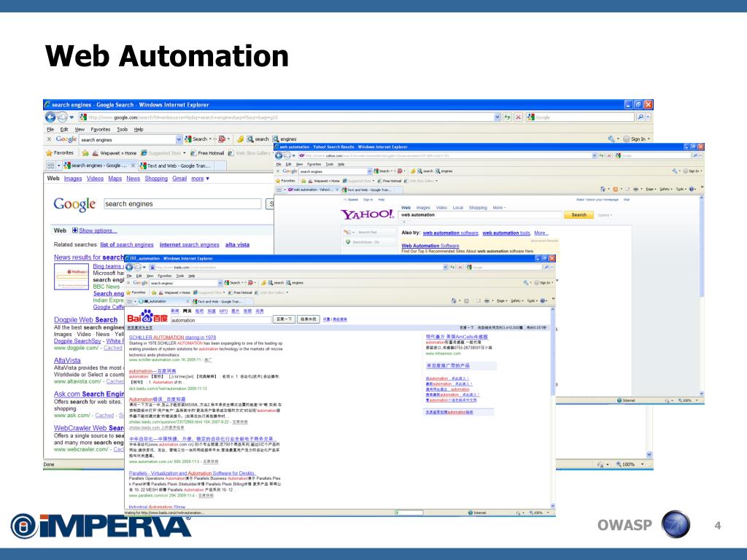The height and width of the screenshot is (560, 747).
Task: Open the Edit menu in the Google window
Action: [x=64, y=130]
